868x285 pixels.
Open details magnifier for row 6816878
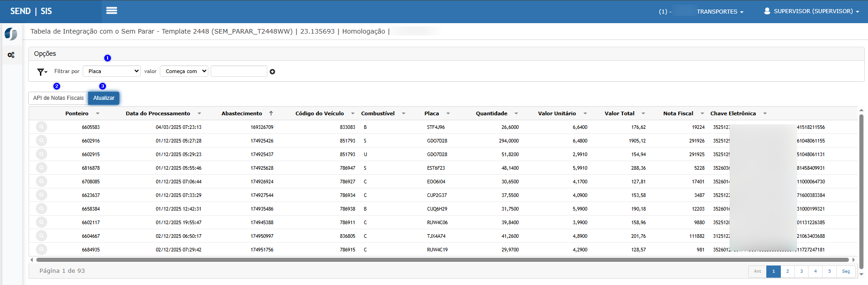point(41,168)
